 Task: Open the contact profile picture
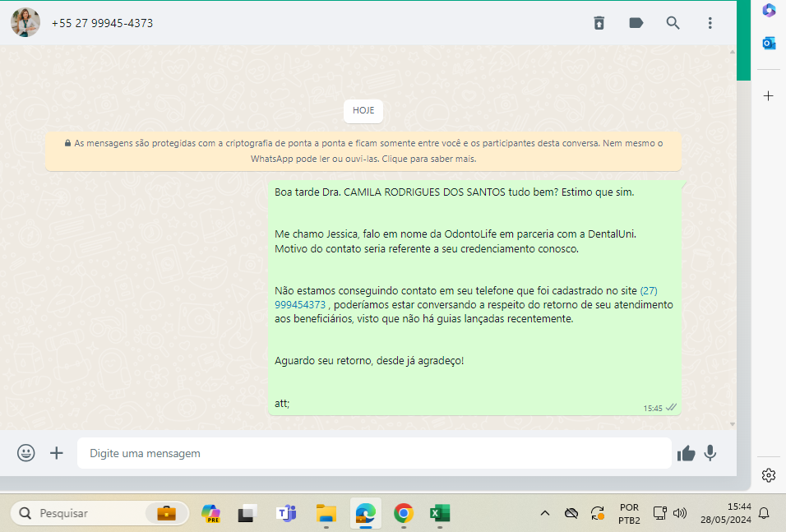(x=25, y=22)
